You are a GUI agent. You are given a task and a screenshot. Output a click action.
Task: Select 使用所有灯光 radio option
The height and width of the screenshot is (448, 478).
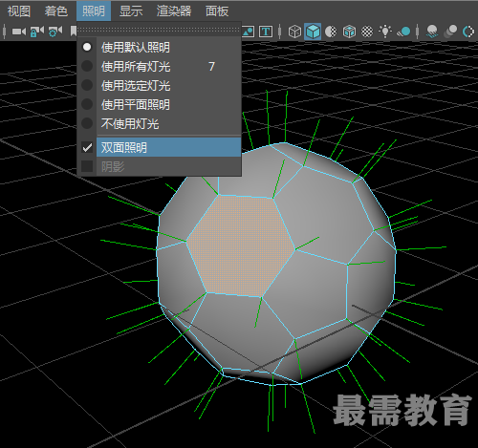[x=159, y=66]
